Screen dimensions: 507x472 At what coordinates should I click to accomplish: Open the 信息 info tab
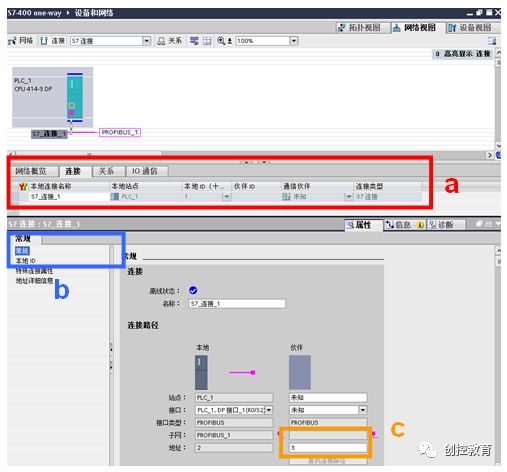tap(403, 225)
